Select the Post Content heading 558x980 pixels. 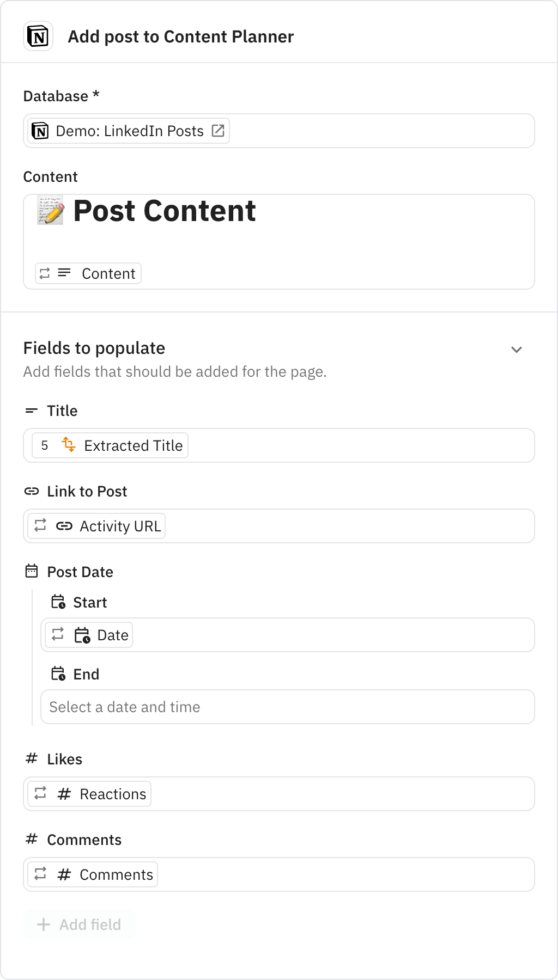tap(165, 212)
